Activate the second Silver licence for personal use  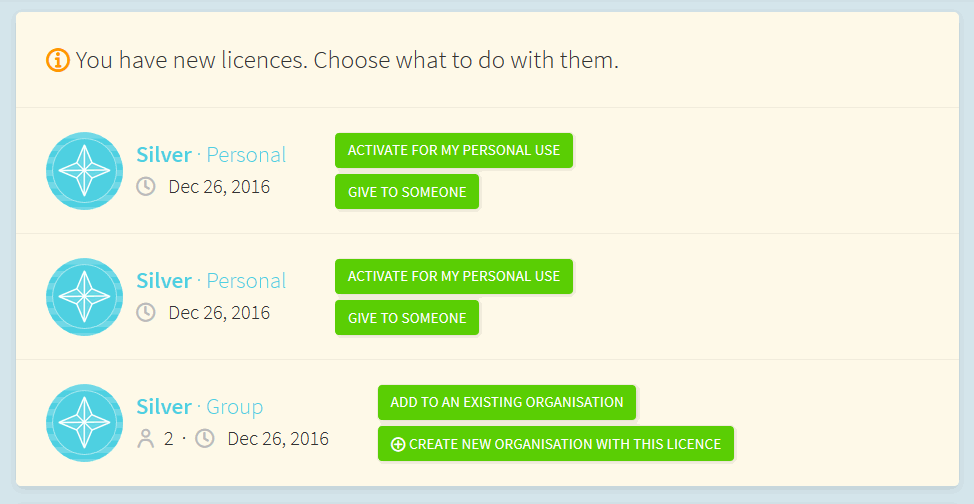pos(453,277)
